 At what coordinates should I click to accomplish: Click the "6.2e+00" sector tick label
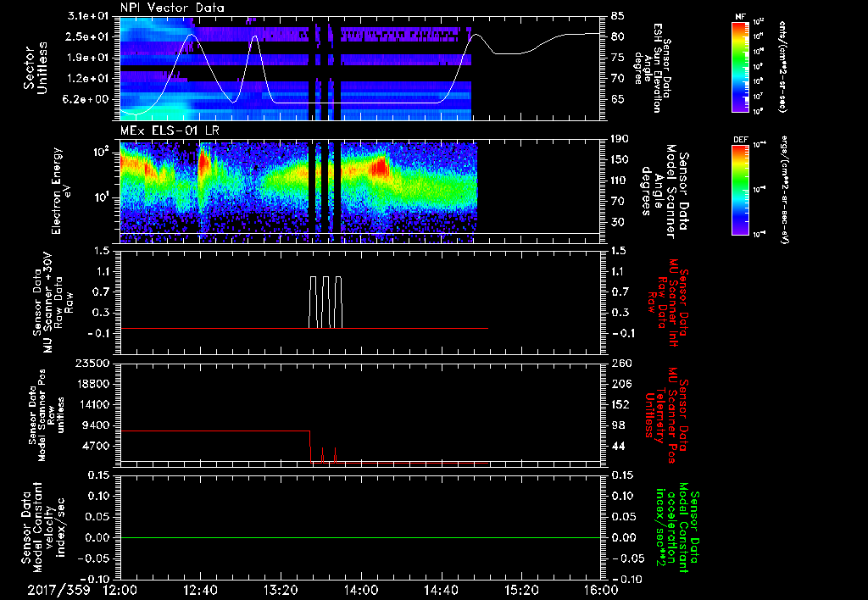(x=86, y=99)
